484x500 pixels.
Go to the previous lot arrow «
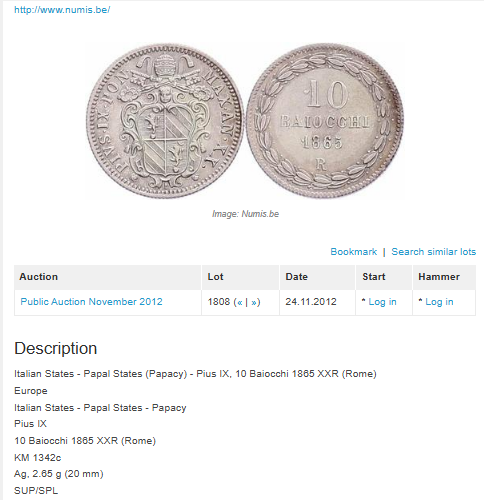(239, 302)
